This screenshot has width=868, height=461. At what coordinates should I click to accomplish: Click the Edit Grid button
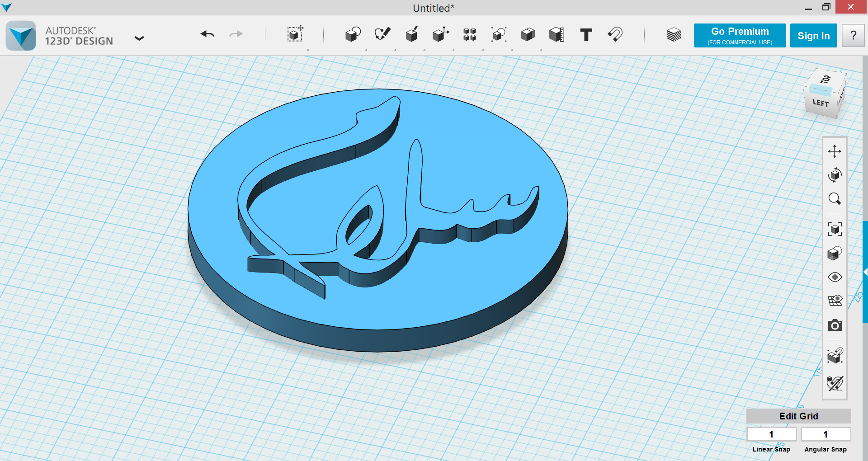tap(798, 416)
